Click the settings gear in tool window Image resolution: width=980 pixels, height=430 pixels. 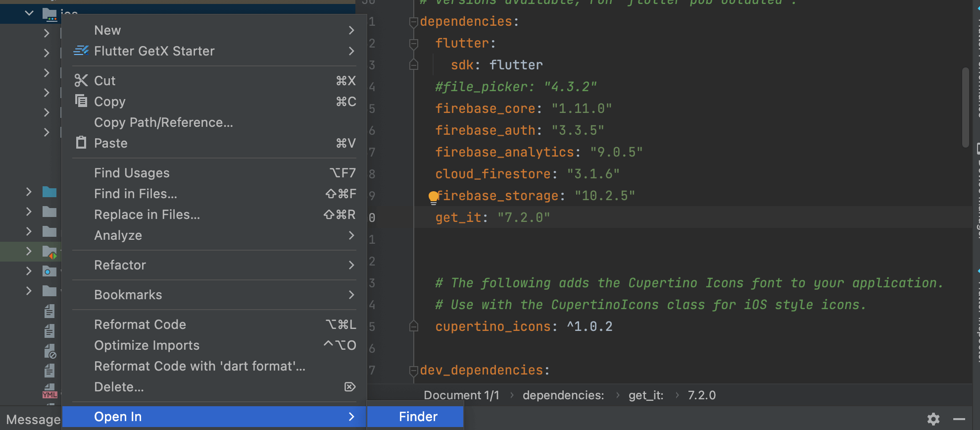933,419
